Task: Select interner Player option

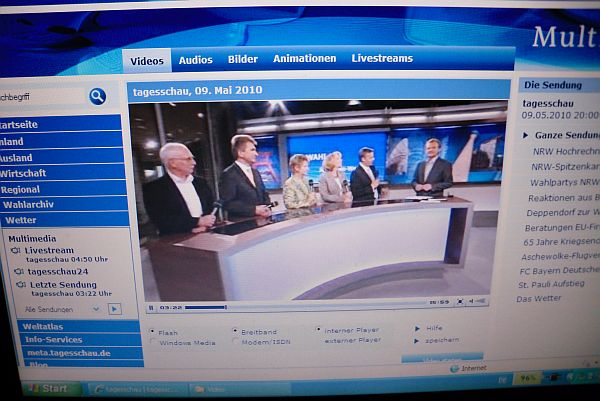Action: (x=318, y=329)
